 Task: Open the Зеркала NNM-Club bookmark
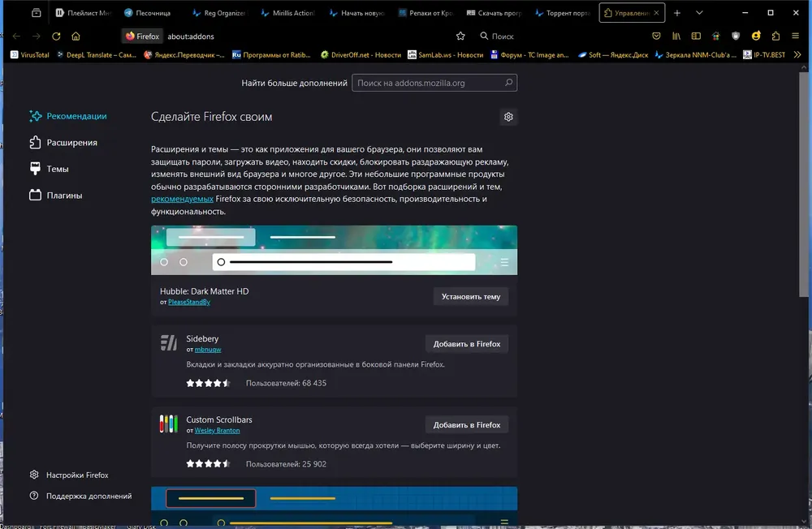tap(696, 55)
